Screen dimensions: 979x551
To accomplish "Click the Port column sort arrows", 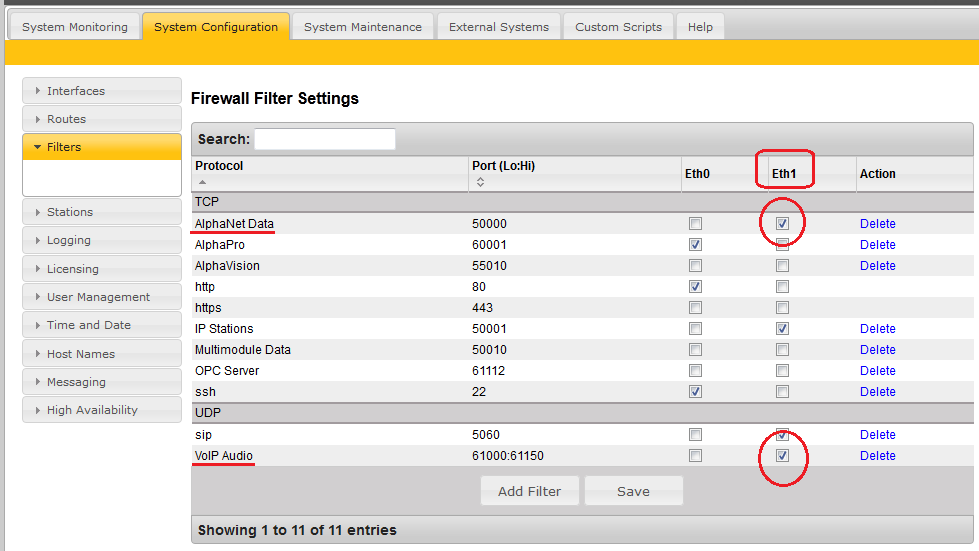I will coord(479,182).
